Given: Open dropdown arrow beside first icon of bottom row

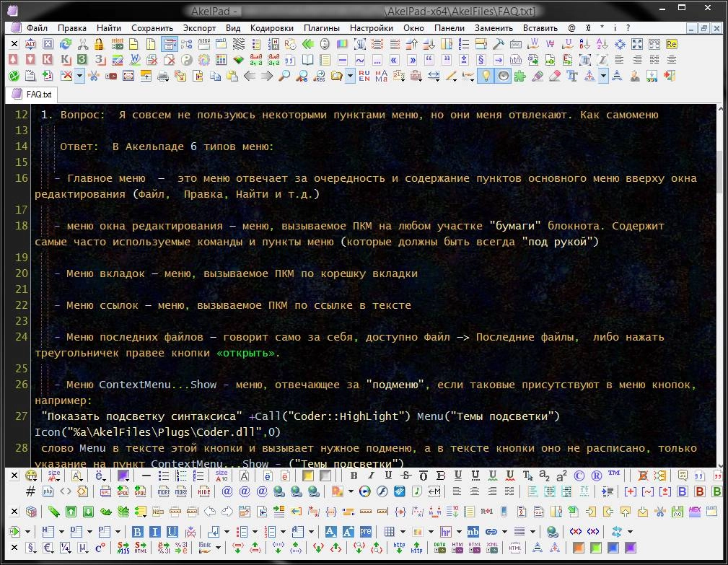Looking at the screenshot, I should click(27, 532).
